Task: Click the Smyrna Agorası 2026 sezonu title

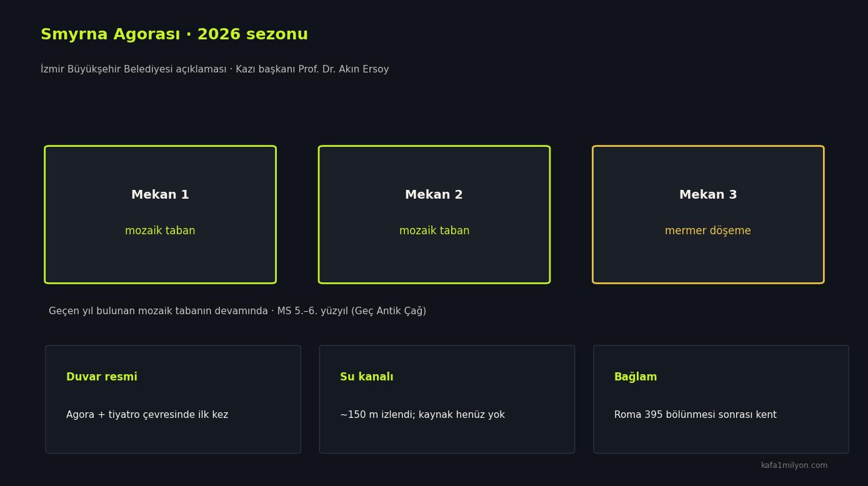Action: point(174,35)
